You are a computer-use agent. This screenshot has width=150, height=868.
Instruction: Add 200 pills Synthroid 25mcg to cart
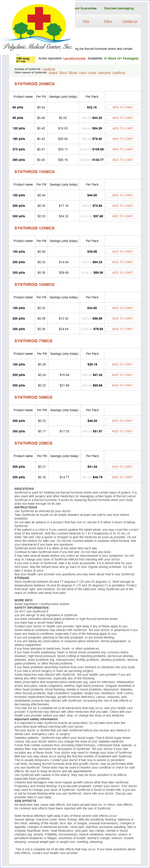123,467
